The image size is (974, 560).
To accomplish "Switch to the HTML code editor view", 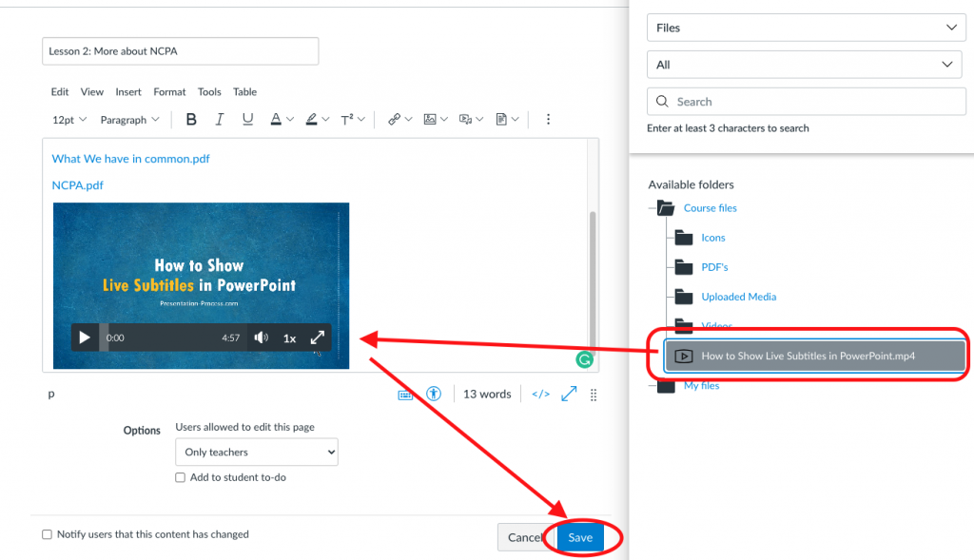I will coord(540,394).
